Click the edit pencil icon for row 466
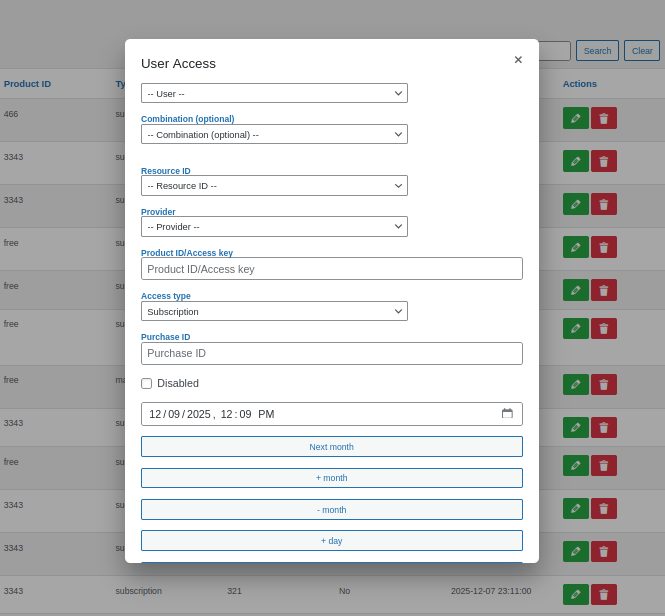Viewport: 665px width, 616px height. tap(575, 118)
